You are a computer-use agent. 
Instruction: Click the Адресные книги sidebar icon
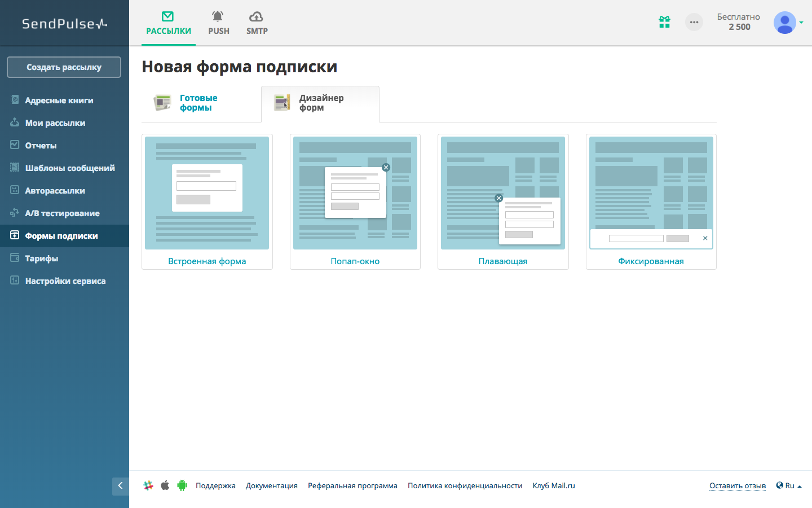(x=15, y=100)
